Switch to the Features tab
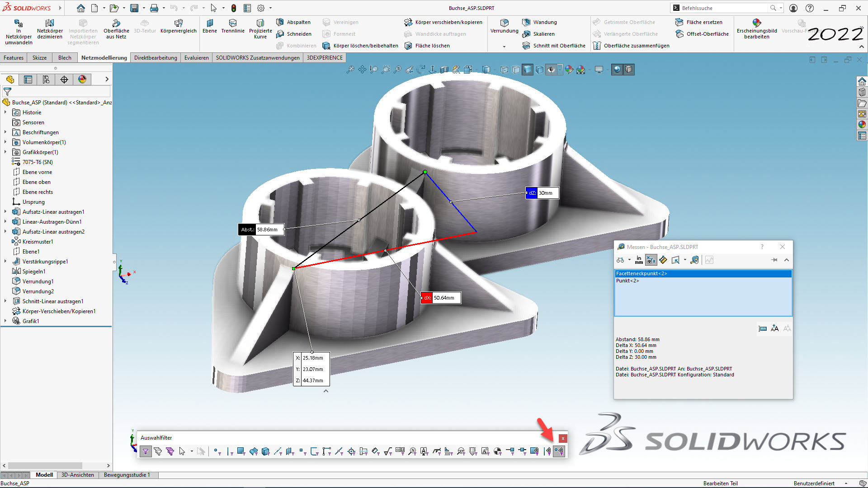Viewport: 868px width, 488px height. pyautogui.click(x=14, y=57)
